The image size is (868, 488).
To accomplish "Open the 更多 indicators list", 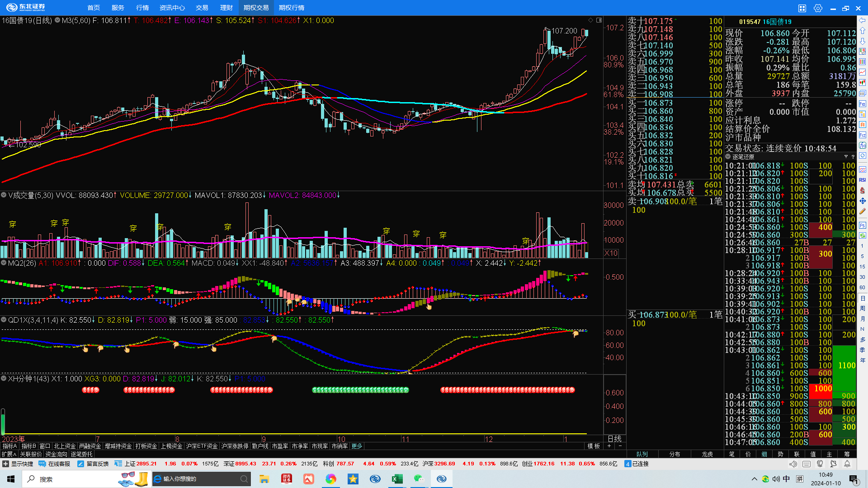I will point(357,446).
